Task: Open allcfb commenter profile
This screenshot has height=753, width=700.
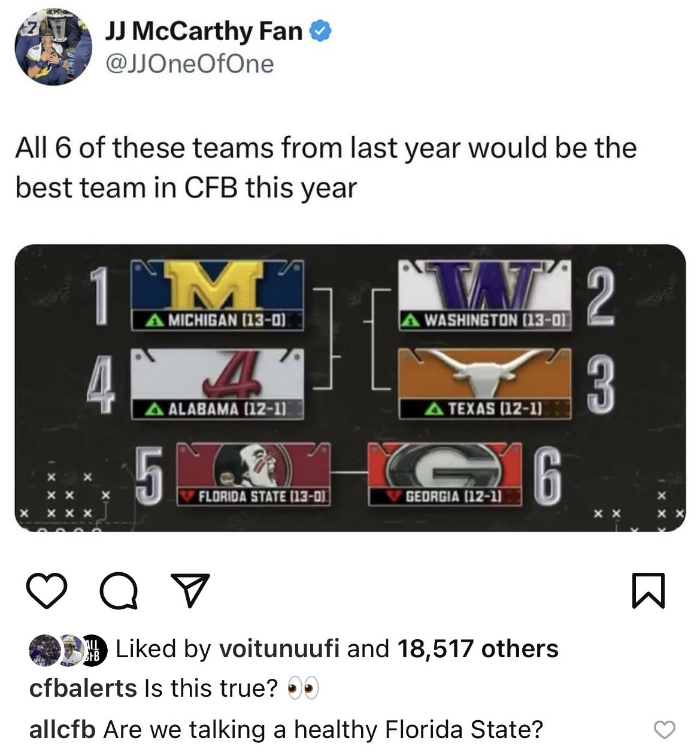Action: (62, 730)
